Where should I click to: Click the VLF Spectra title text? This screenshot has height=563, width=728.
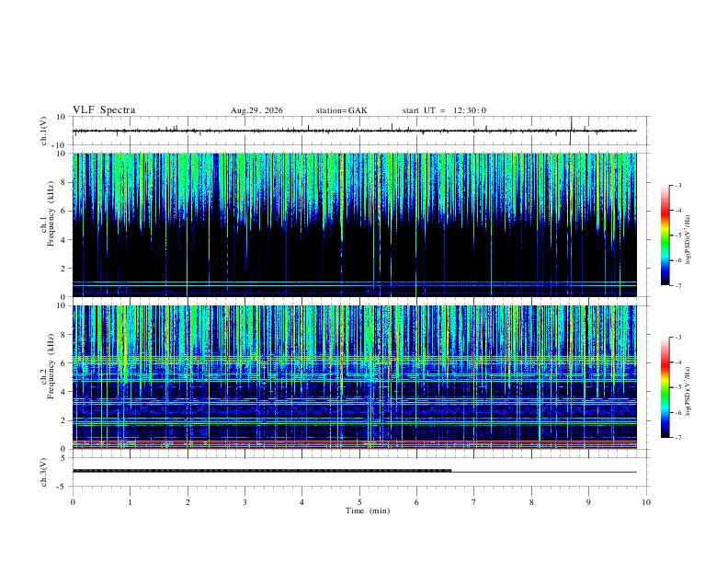(104, 110)
